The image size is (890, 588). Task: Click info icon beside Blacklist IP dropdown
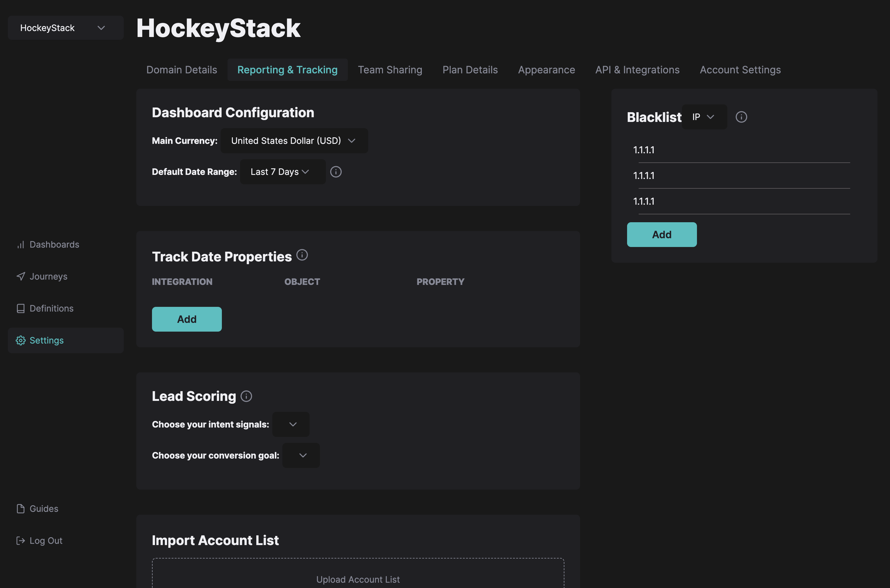[x=741, y=117]
